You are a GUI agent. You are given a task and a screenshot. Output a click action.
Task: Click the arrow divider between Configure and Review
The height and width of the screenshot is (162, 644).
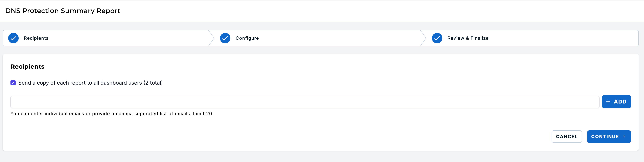click(423, 38)
